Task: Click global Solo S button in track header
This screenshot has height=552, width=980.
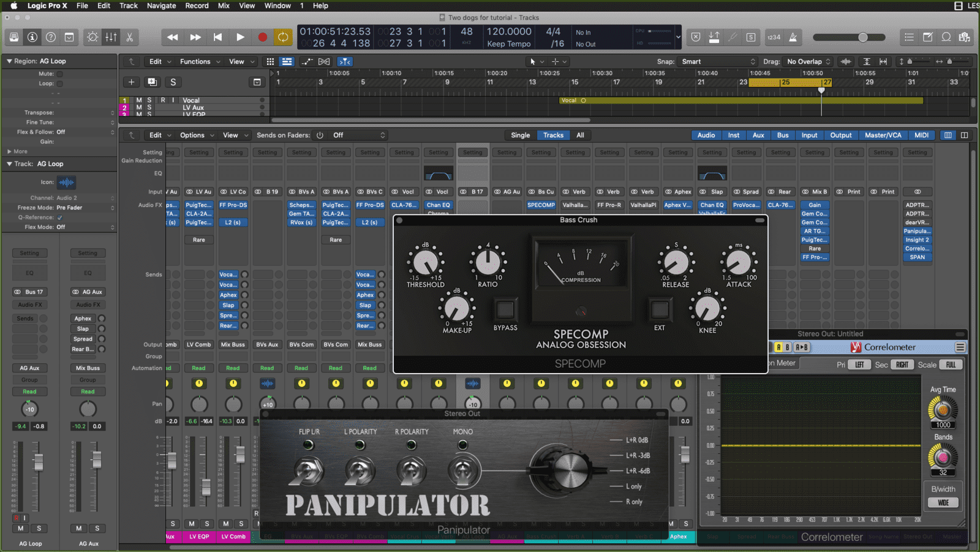Action: [x=173, y=82]
